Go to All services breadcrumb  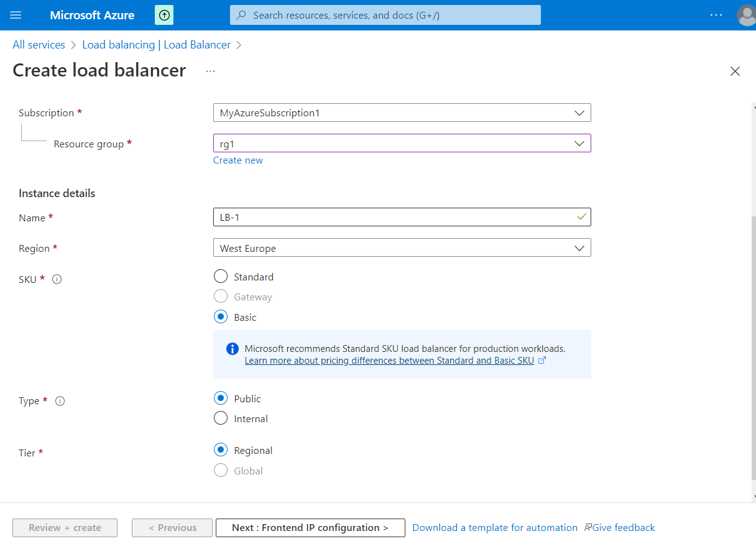[39, 45]
